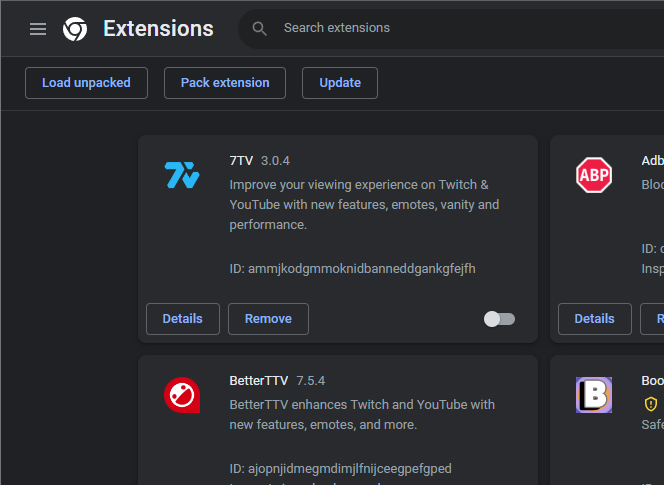664x485 pixels.
Task: Click the search magnifier icon
Action: pyautogui.click(x=259, y=29)
